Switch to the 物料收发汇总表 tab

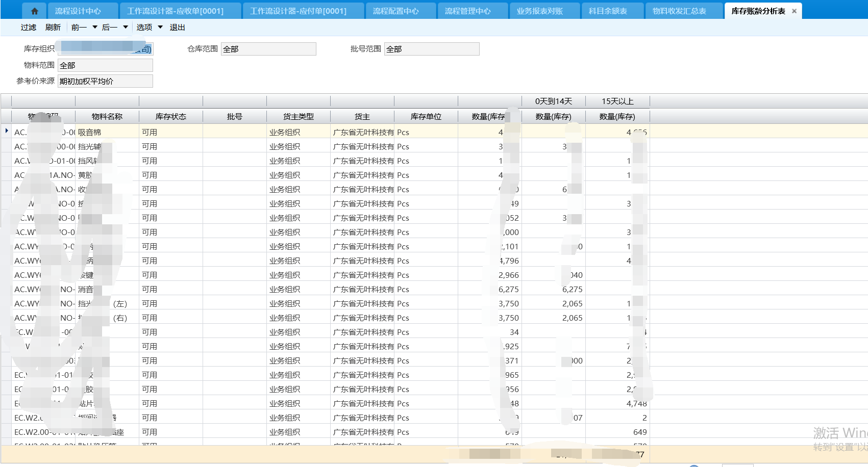[x=679, y=11]
